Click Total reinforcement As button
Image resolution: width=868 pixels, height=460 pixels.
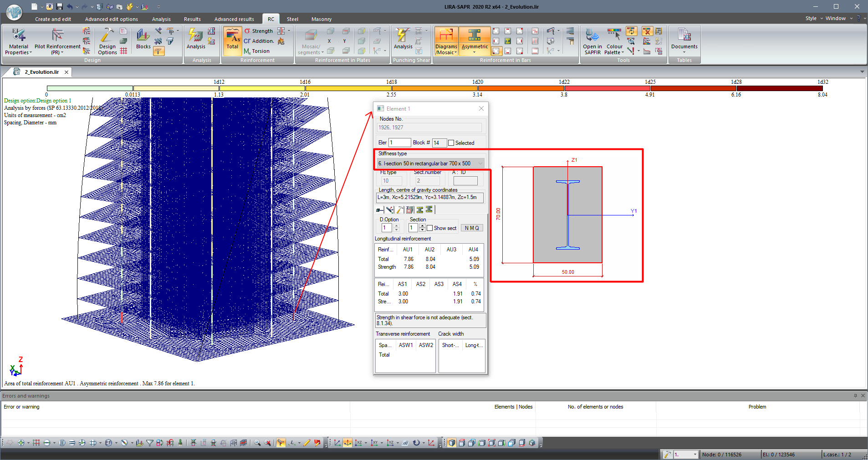232,40
